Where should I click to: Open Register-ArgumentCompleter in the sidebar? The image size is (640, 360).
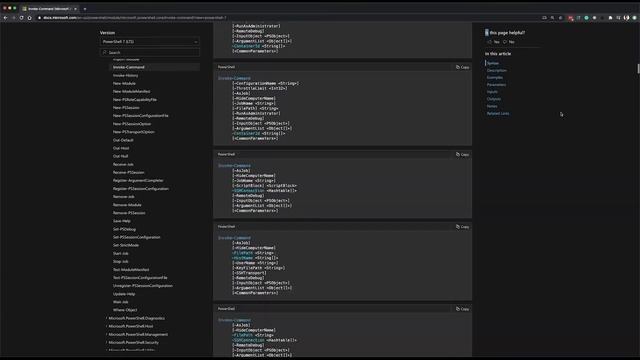[138, 180]
